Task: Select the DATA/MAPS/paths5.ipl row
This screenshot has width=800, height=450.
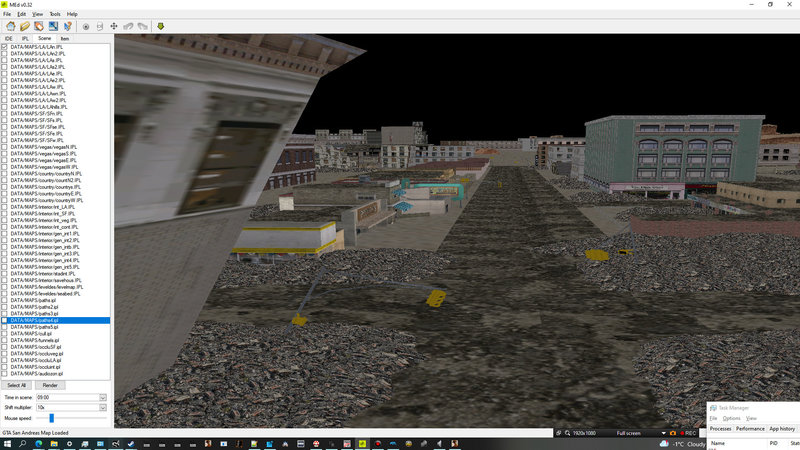Action: 56,327
